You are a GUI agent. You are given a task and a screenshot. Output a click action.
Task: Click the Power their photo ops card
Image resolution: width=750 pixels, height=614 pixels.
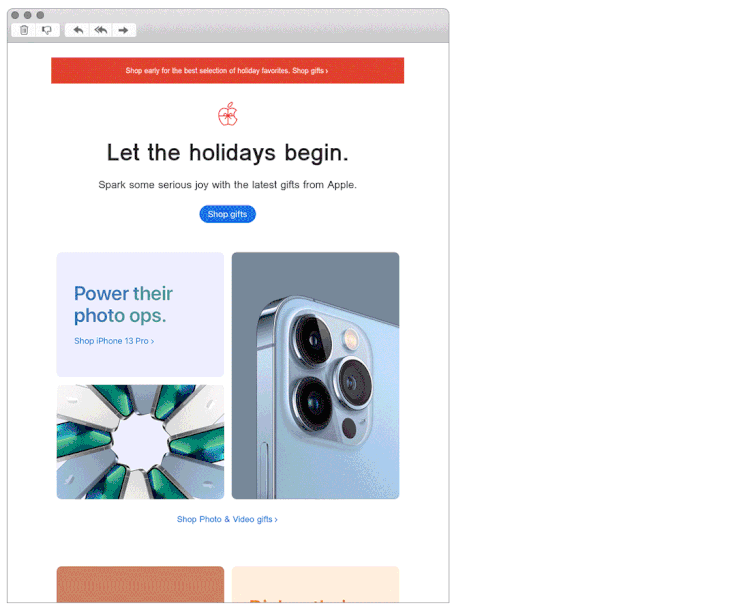(x=140, y=315)
